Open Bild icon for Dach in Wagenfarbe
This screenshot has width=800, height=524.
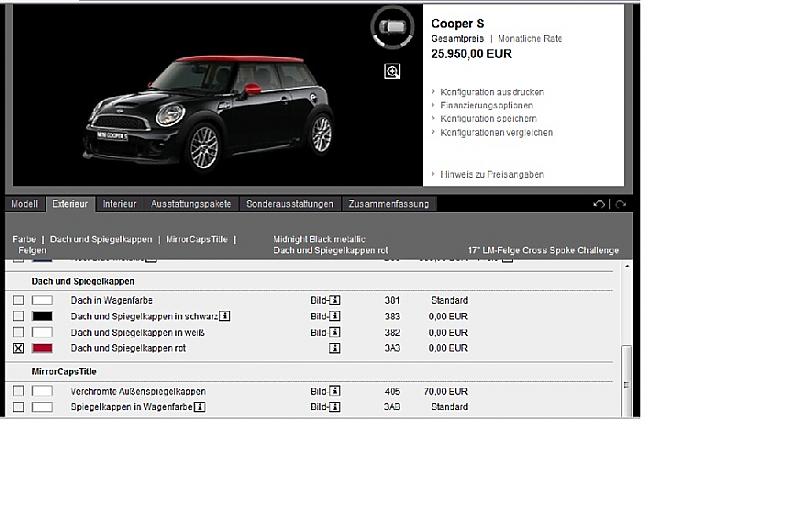[x=335, y=300]
